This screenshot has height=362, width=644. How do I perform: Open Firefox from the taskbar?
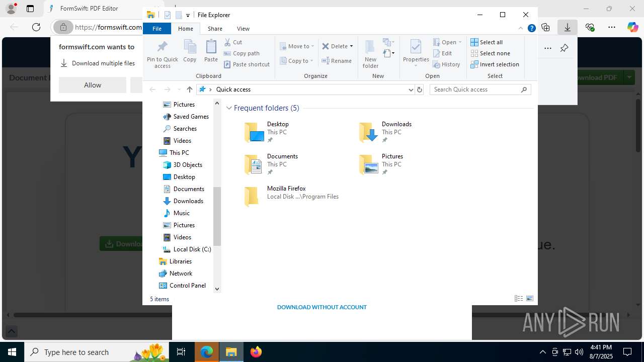(256, 352)
